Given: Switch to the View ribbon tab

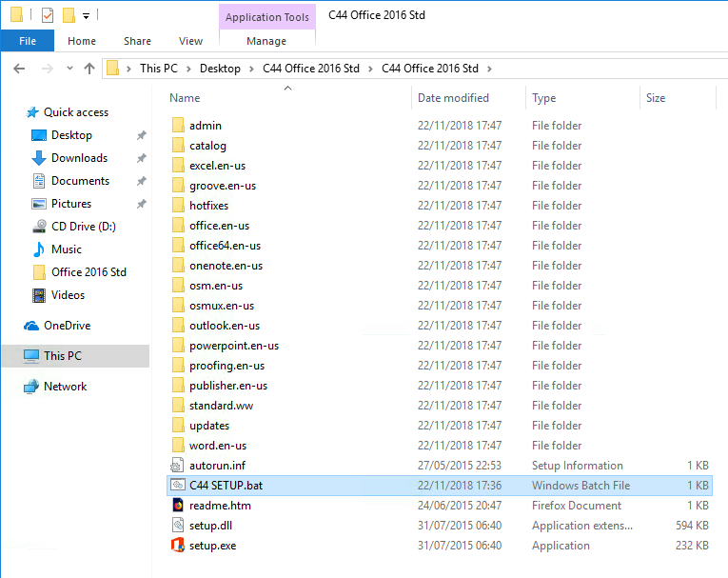Looking at the screenshot, I should [x=190, y=41].
